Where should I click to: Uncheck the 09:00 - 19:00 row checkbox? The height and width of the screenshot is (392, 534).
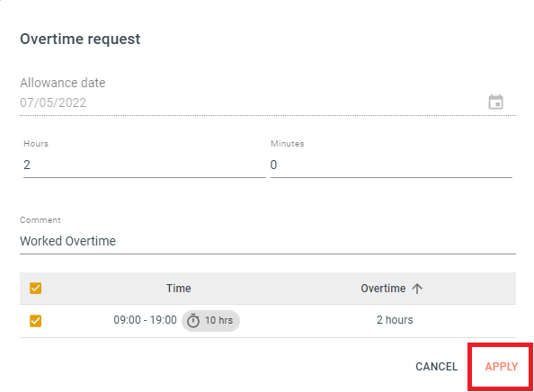[35, 321]
